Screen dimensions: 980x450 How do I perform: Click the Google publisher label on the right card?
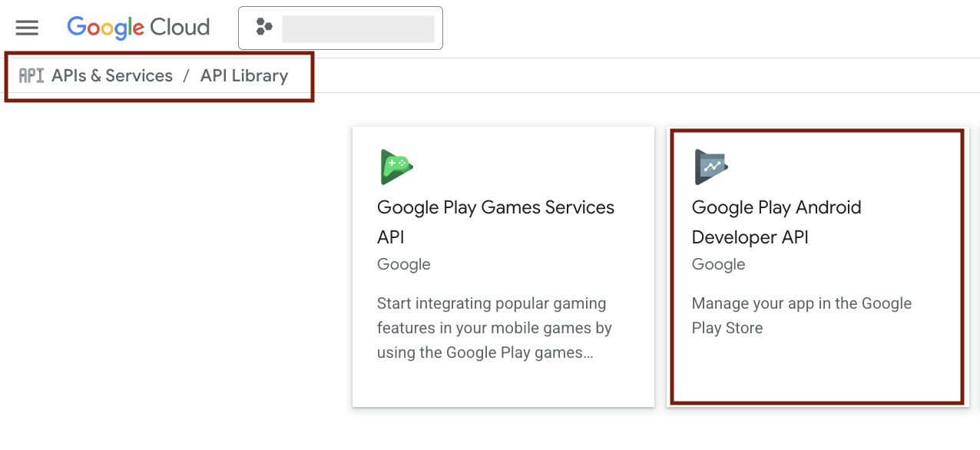click(x=718, y=264)
